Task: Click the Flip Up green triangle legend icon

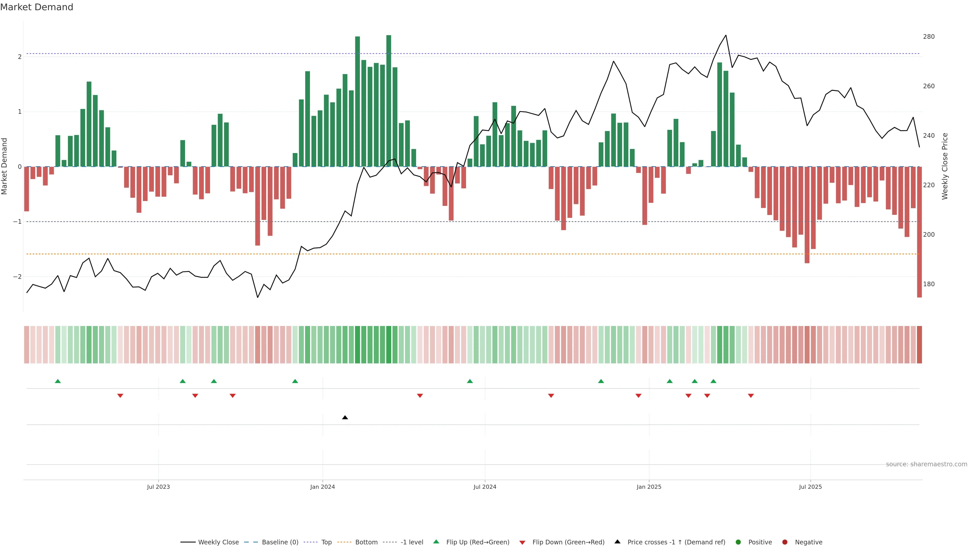Action: (436, 542)
